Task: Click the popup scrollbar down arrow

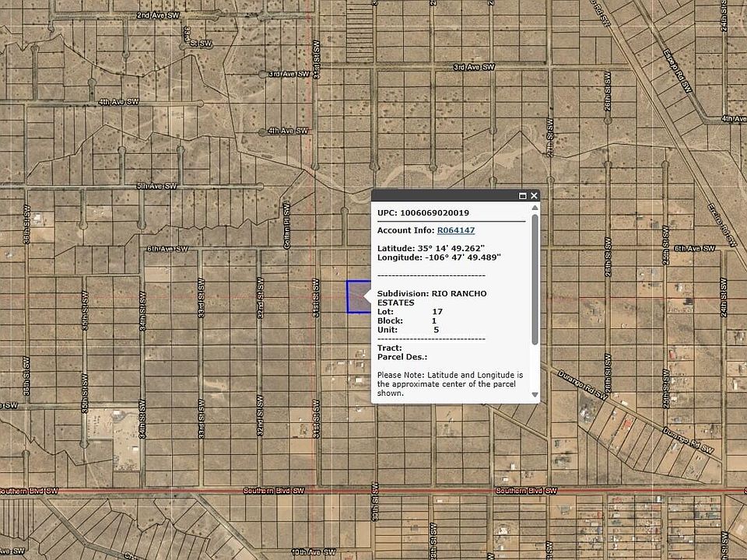Action: pos(535,394)
